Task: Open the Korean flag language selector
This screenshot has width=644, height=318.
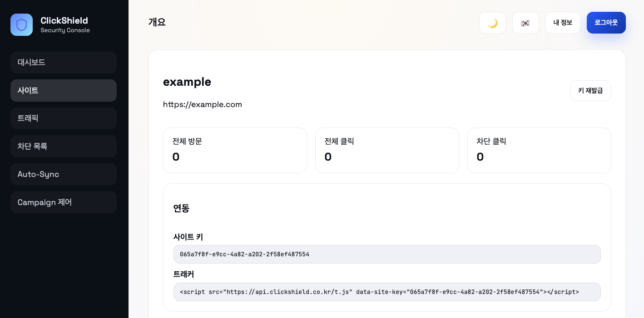Action: [x=525, y=23]
